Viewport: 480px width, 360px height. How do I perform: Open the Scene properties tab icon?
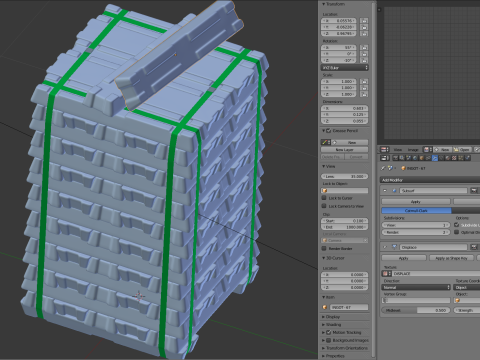pos(409,158)
